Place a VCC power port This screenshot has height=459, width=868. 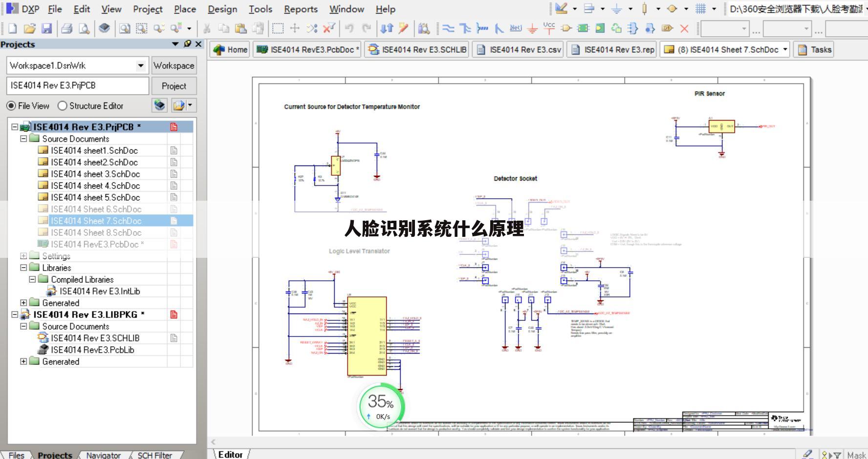pyautogui.click(x=549, y=29)
